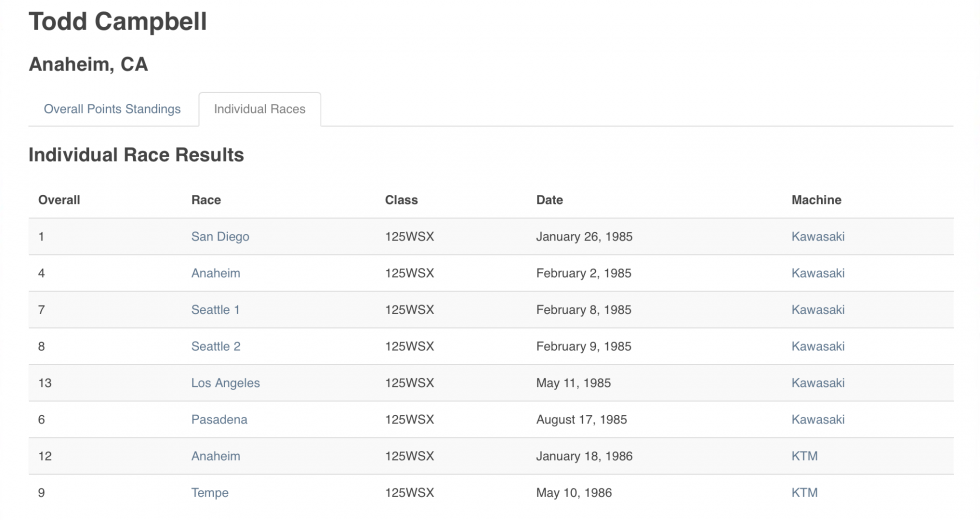Screen dimensions: 980x520
Task: Open the Pasadena race link
Action: pos(219,420)
